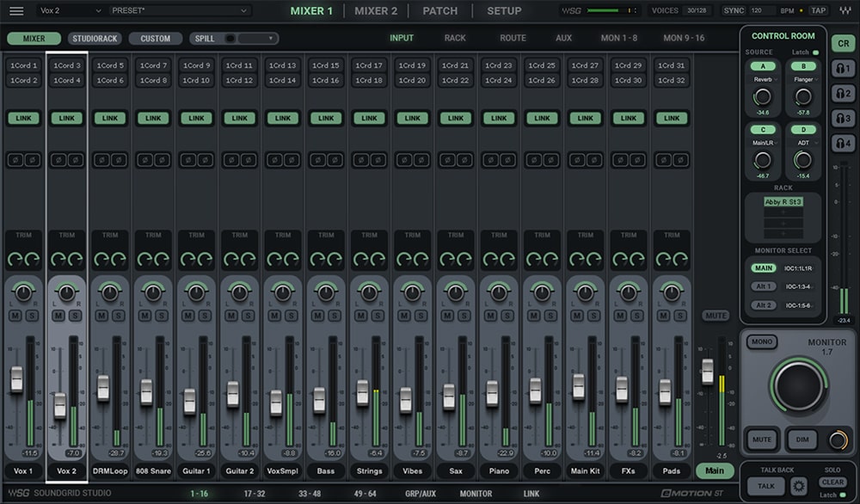Select the headphone cue 3 icon

pyautogui.click(x=843, y=117)
